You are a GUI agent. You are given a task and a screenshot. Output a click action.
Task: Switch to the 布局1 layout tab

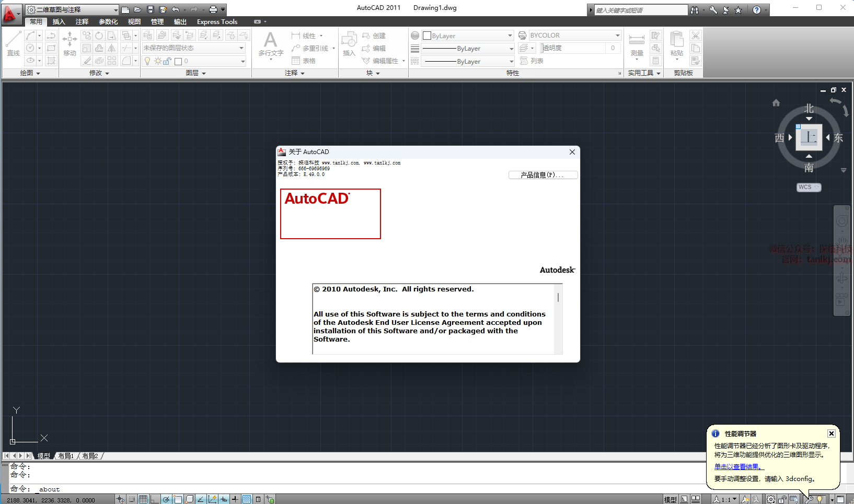(x=66, y=456)
